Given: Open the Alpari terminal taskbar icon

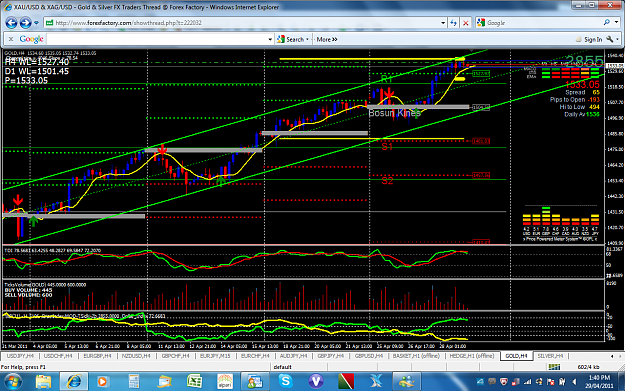Looking at the screenshot, I should coord(224,382).
